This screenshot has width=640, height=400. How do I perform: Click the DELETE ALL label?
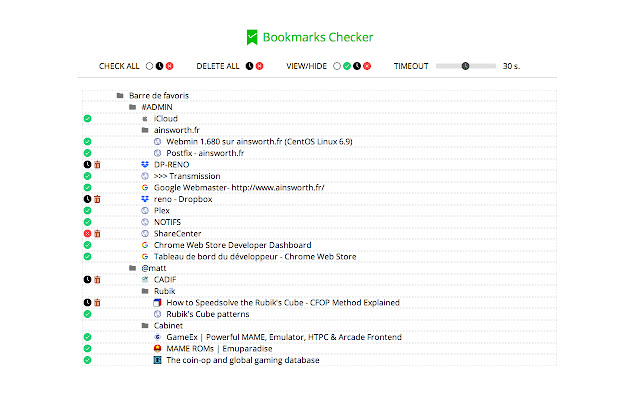(x=218, y=66)
